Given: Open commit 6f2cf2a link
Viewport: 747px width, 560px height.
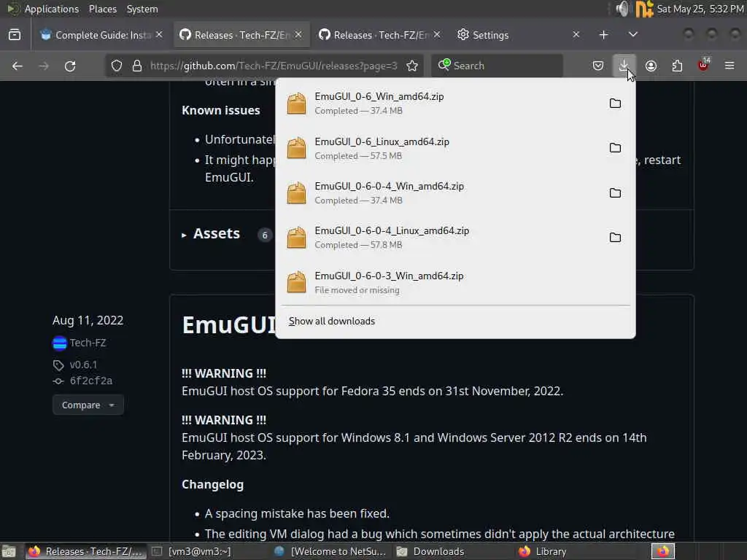Looking at the screenshot, I should tap(91, 381).
